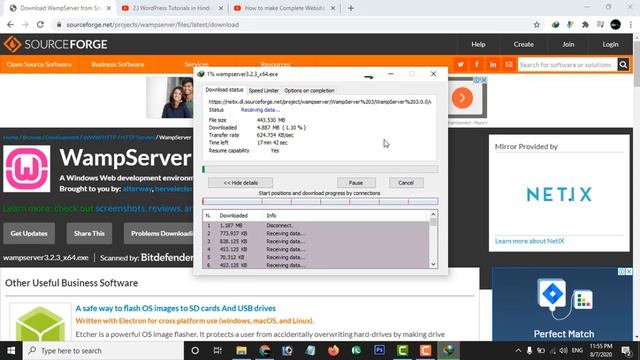Open Business Software menu on SourceForge
The image size is (640, 360).
tap(118, 64)
